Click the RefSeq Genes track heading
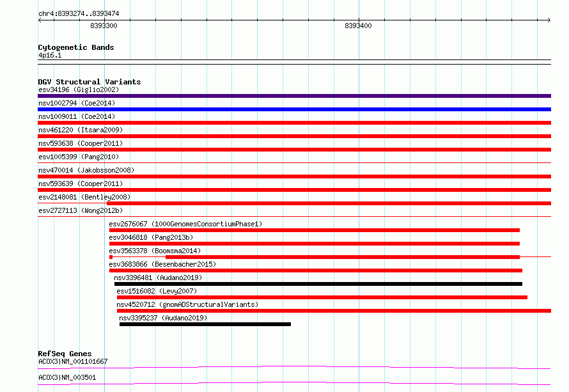 point(65,354)
